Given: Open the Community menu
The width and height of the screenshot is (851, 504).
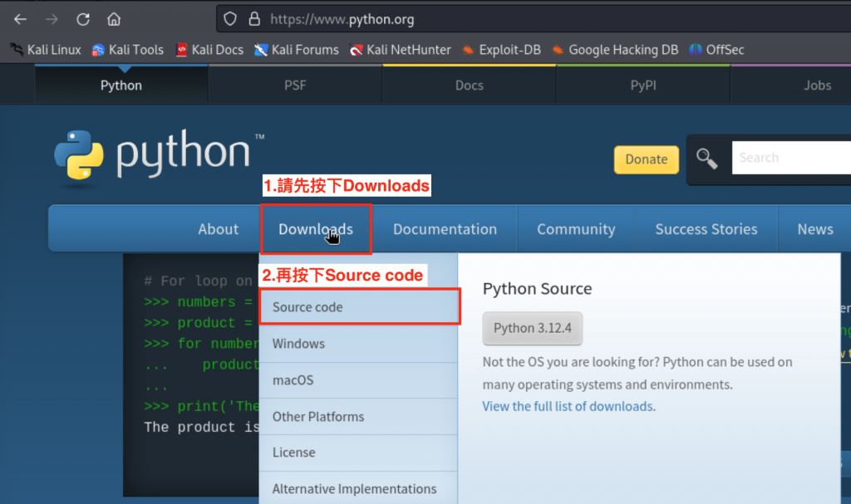Looking at the screenshot, I should pos(576,229).
